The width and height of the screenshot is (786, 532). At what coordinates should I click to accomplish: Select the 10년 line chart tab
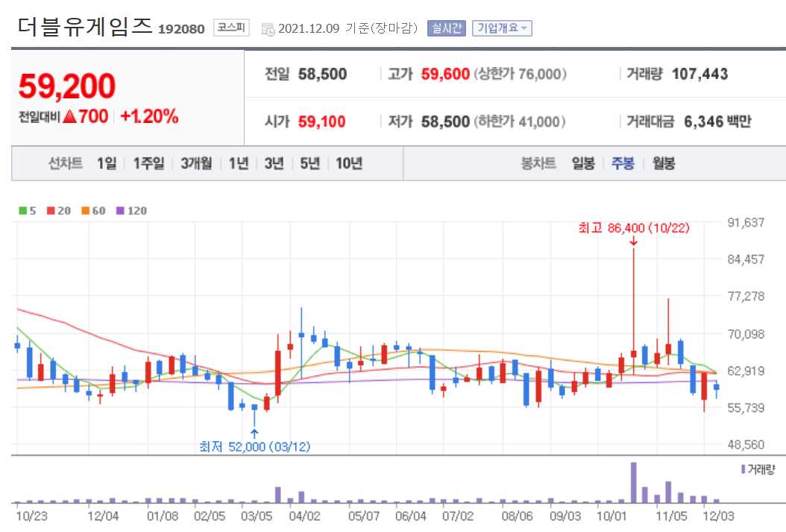pyautogui.click(x=349, y=163)
